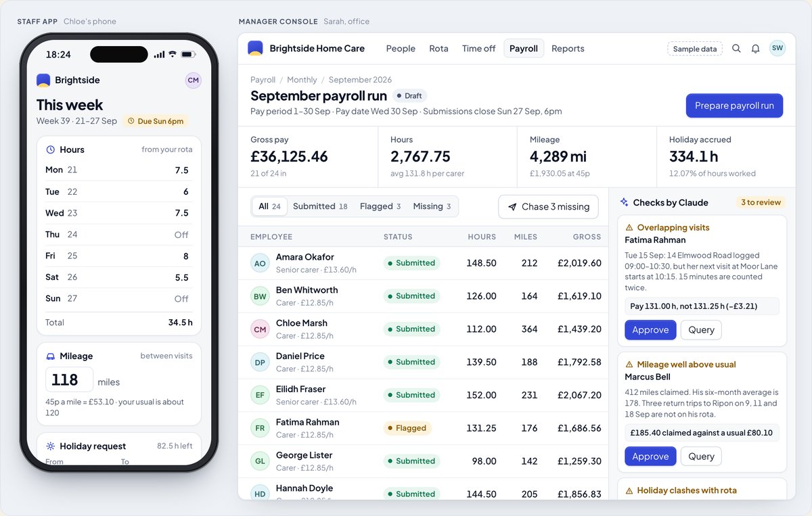Click the 364 miles value for Chloe Marsh

[529, 329]
